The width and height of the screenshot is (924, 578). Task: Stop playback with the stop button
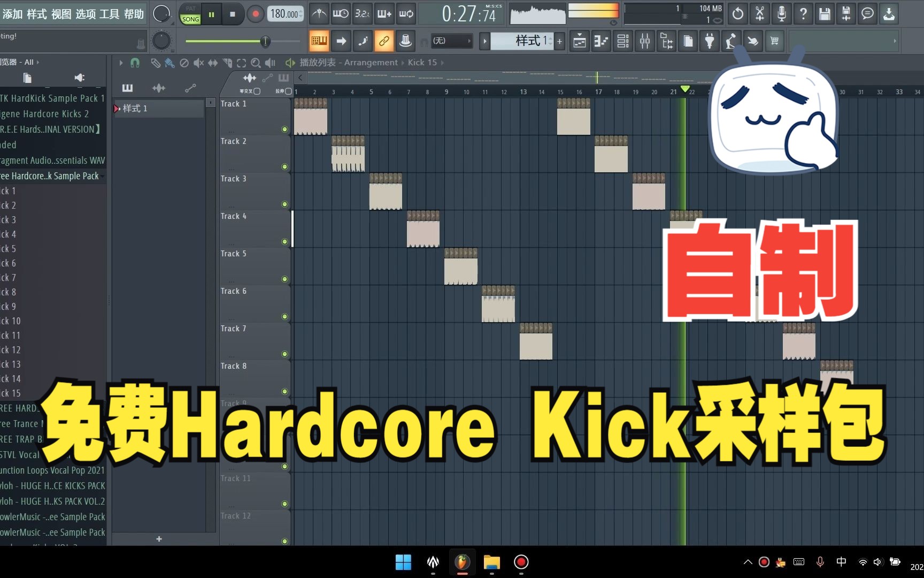pyautogui.click(x=233, y=14)
